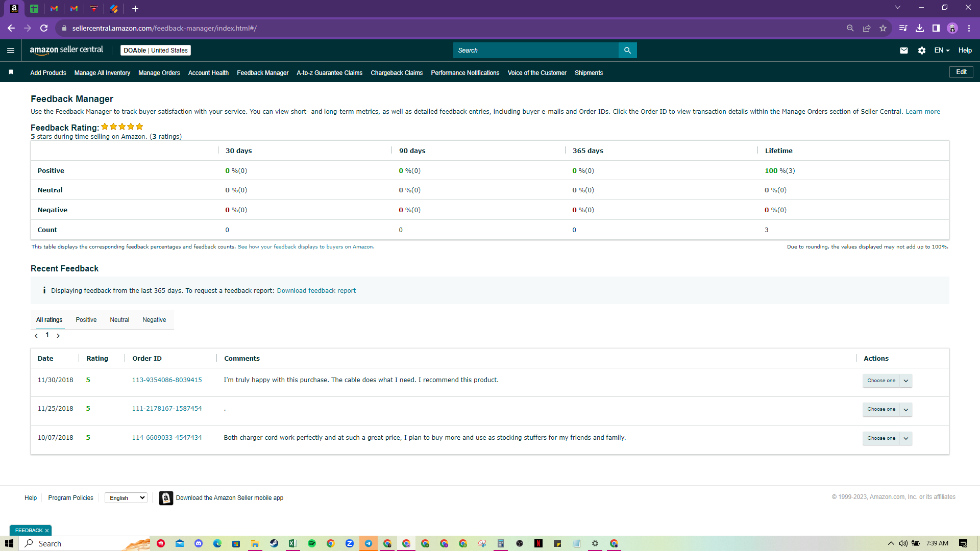Show hidden system tray icons chevron
980x551 pixels.
(891, 543)
